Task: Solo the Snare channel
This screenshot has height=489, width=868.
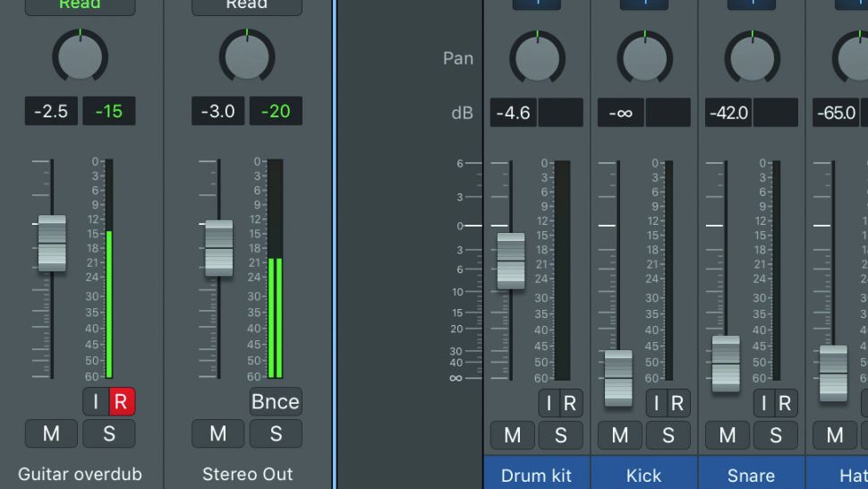Action: pyautogui.click(x=776, y=436)
